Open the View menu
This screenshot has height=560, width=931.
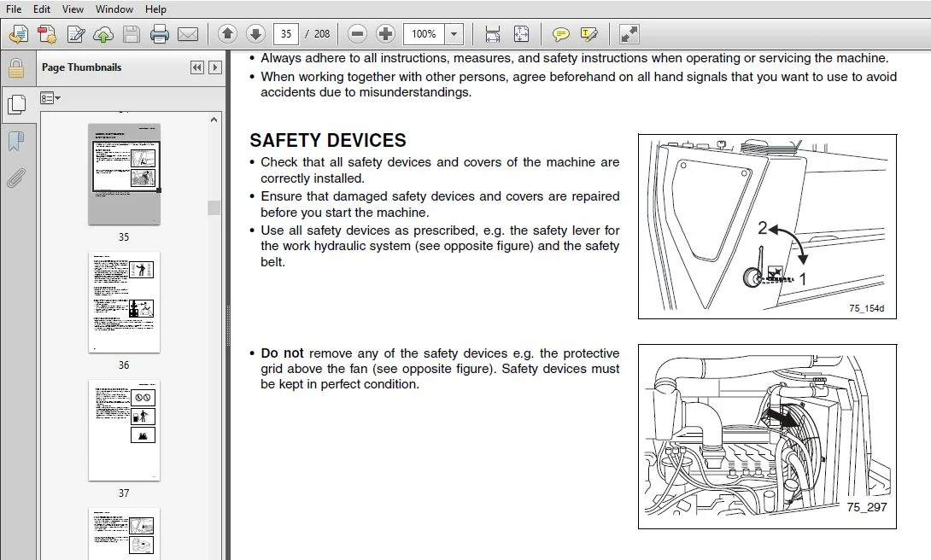tap(73, 9)
